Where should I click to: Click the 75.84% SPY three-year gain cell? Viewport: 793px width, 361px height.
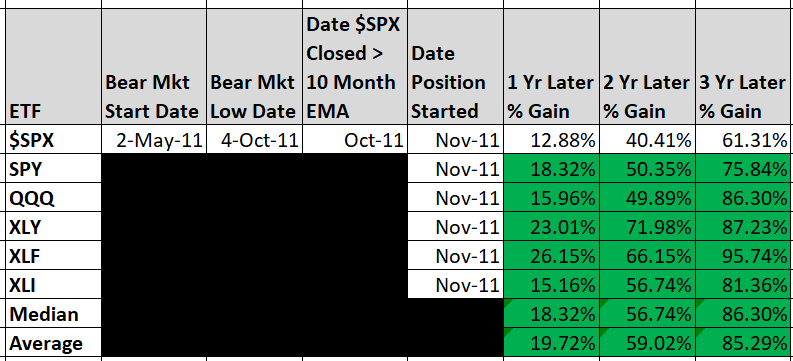pos(743,168)
